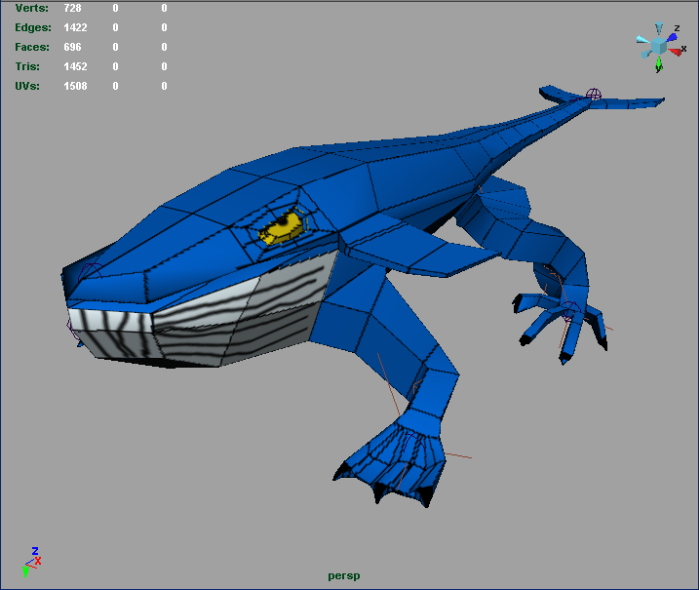Screen dimensions: 700x590
Task: Click the UVs count value 1508
Action: [75, 86]
